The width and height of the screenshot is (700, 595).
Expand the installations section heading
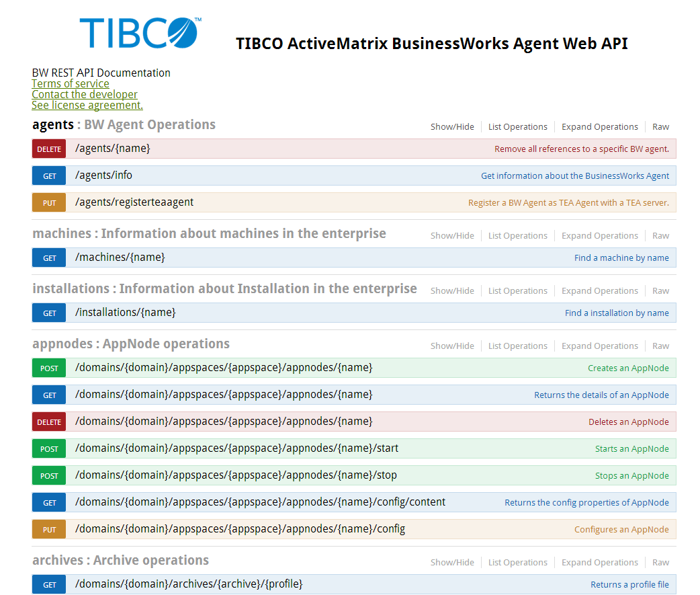click(x=224, y=288)
